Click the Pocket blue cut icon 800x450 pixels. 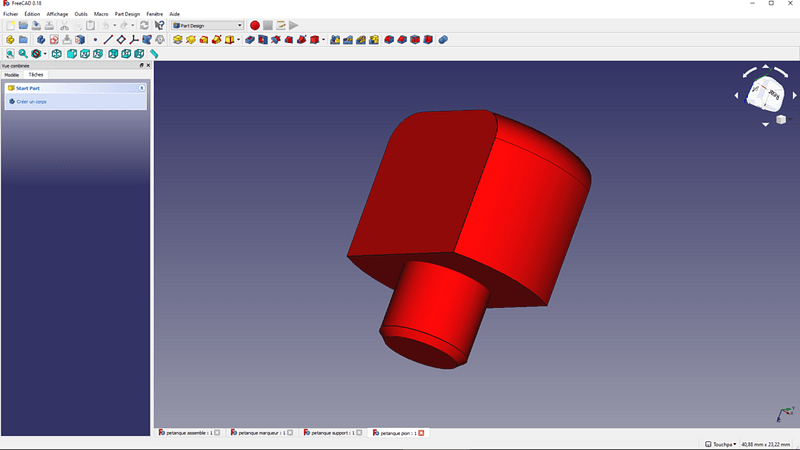(x=249, y=40)
